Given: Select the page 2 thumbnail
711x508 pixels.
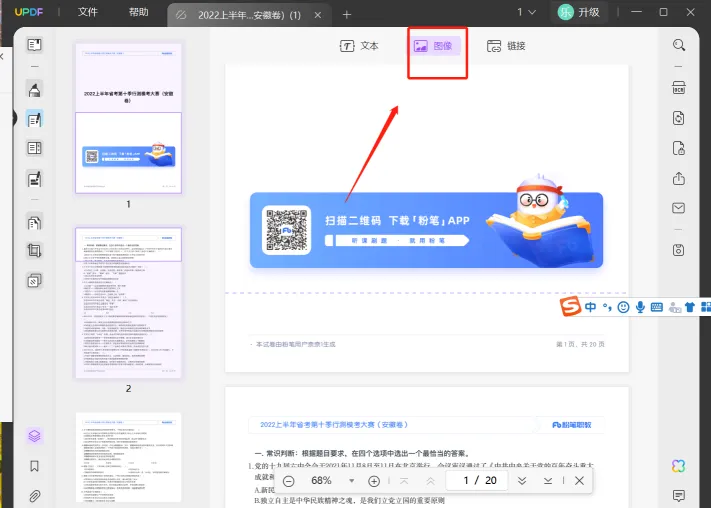Looking at the screenshot, I should pos(128,302).
